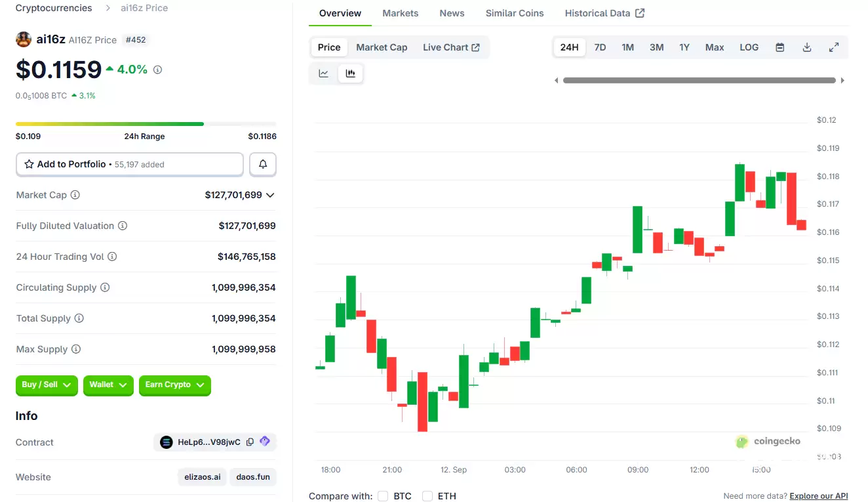Switch to the Markets tab
This screenshot has width=868, height=502.
click(x=400, y=13)
